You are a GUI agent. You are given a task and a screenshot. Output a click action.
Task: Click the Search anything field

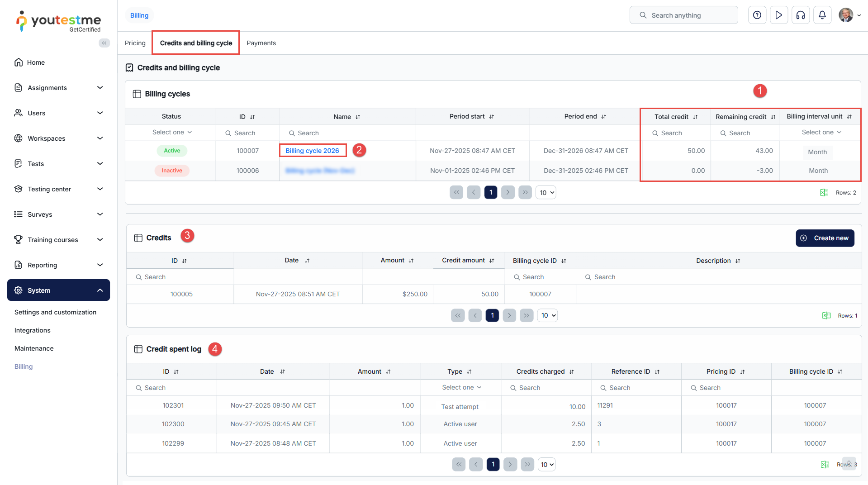[x=683, y=15]
